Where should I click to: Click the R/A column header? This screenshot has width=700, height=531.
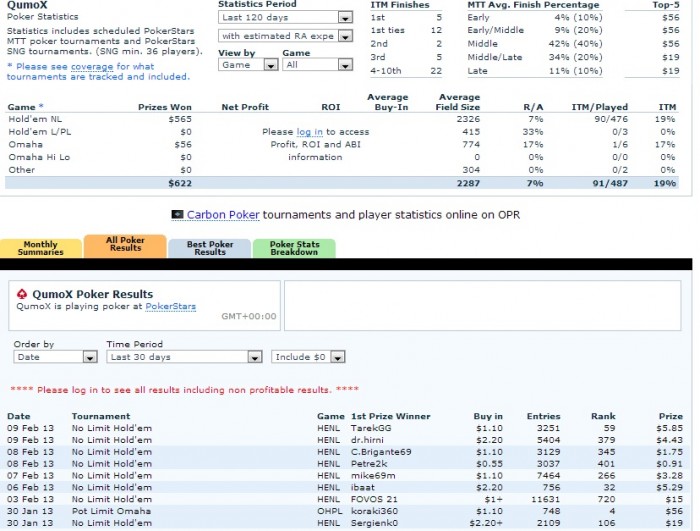[x=533, y=107]
